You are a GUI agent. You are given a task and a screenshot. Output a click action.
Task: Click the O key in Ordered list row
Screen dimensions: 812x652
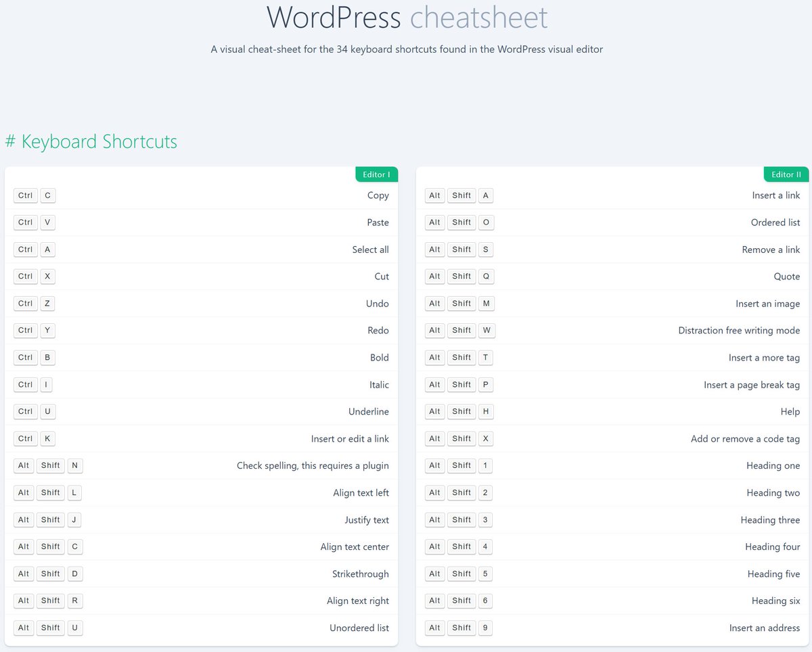pos(486,223)
